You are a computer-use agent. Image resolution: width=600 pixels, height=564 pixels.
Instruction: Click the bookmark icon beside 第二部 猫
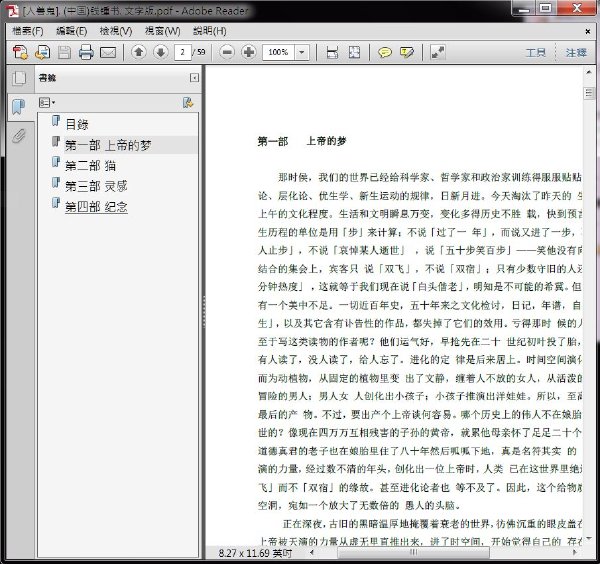pos(56,162)
